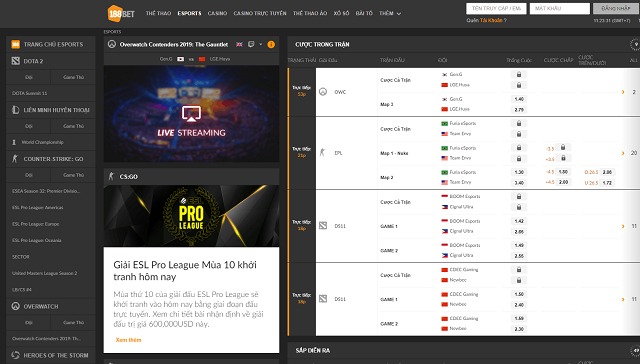Focus the Mật Khẩu password field
This screenshot has width=640, height=364.
click(560, 8)
